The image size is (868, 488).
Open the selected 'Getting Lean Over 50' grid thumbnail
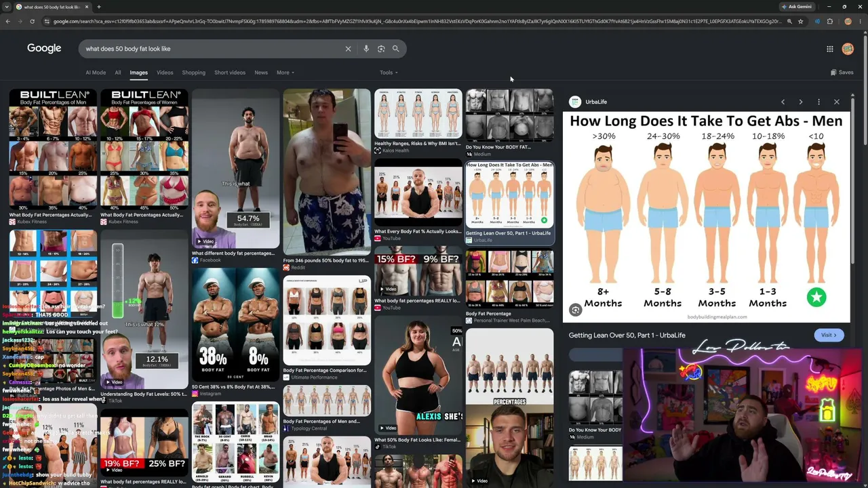(x=509, y=195)
